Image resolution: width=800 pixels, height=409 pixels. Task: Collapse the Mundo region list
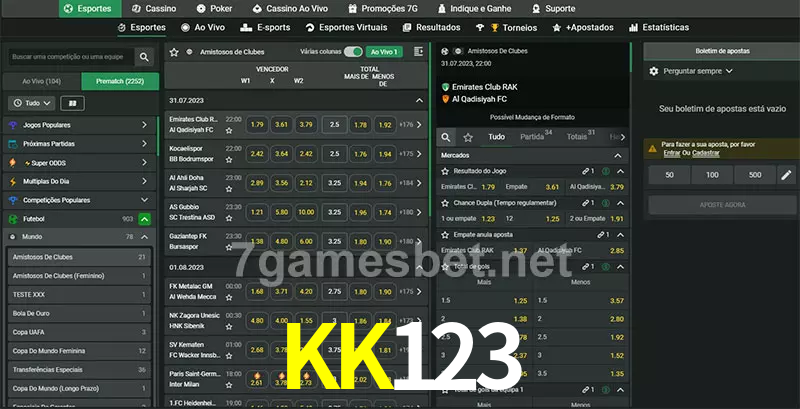click(x=144, y=237)
